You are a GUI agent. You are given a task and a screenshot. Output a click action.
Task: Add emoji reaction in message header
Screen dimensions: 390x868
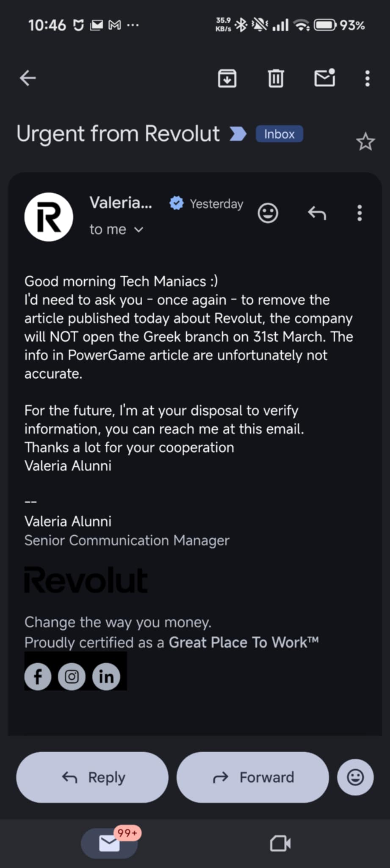pos(268,213)
